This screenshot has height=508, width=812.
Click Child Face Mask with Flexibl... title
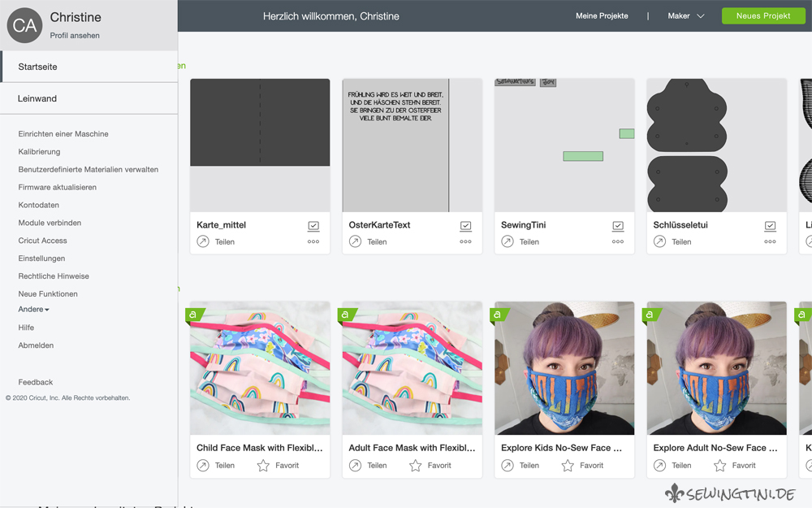tap(260, 448)
